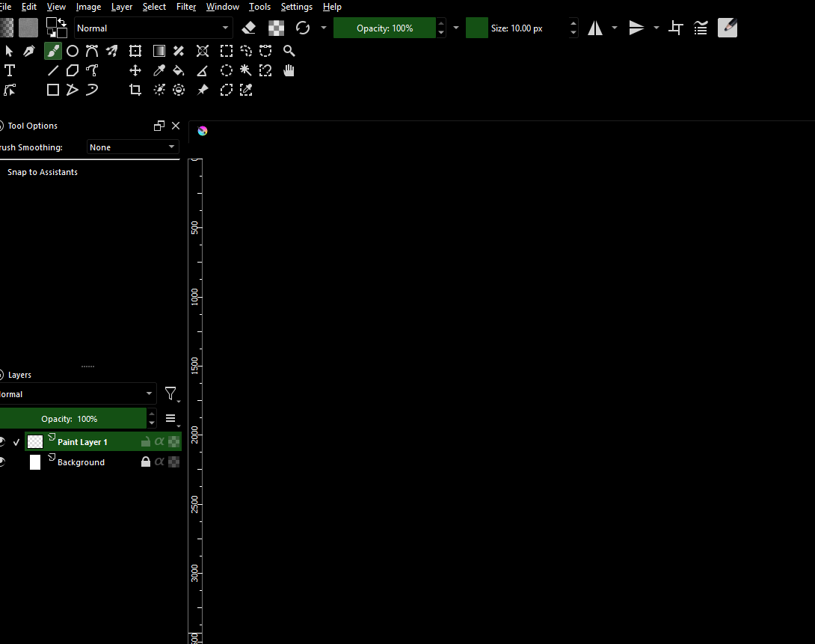Select the Gradient tool
815x644 pixels.
pyautogui.click(x=159, y=51)
